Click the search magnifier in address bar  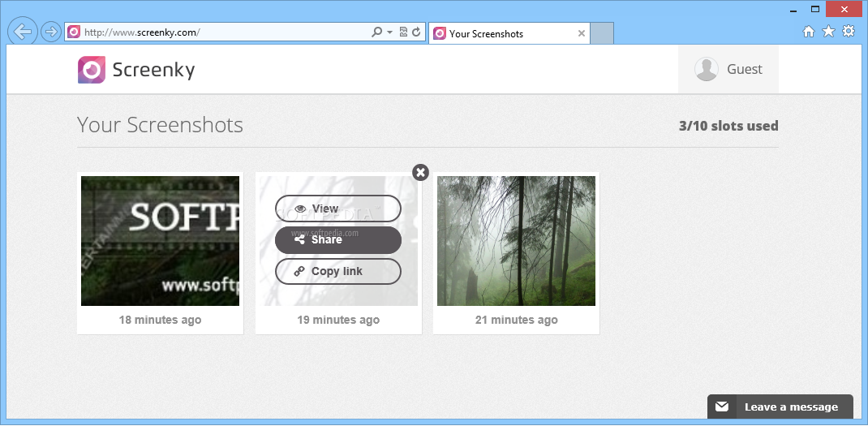(377, 32)
